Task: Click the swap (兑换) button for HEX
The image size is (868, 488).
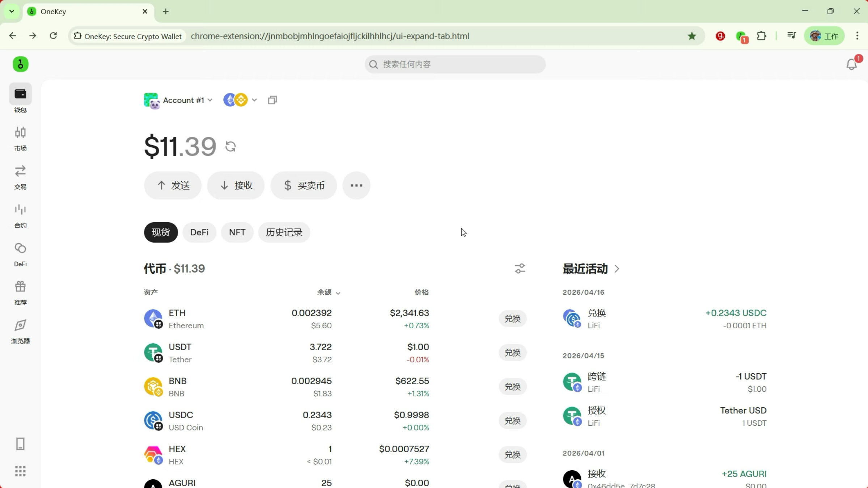Action: point(513,455)
